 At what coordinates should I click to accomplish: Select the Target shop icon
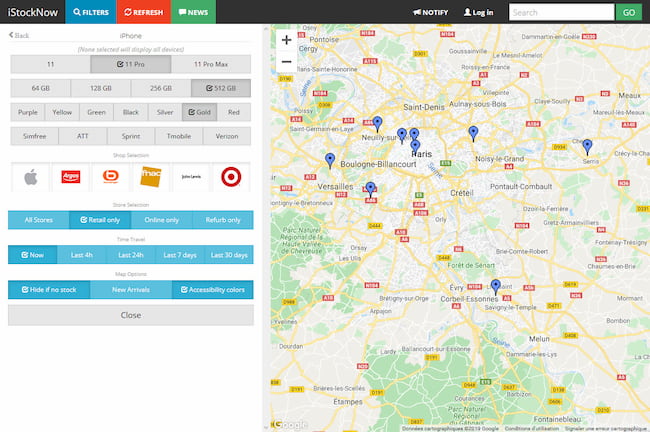[x=231, y=177]
